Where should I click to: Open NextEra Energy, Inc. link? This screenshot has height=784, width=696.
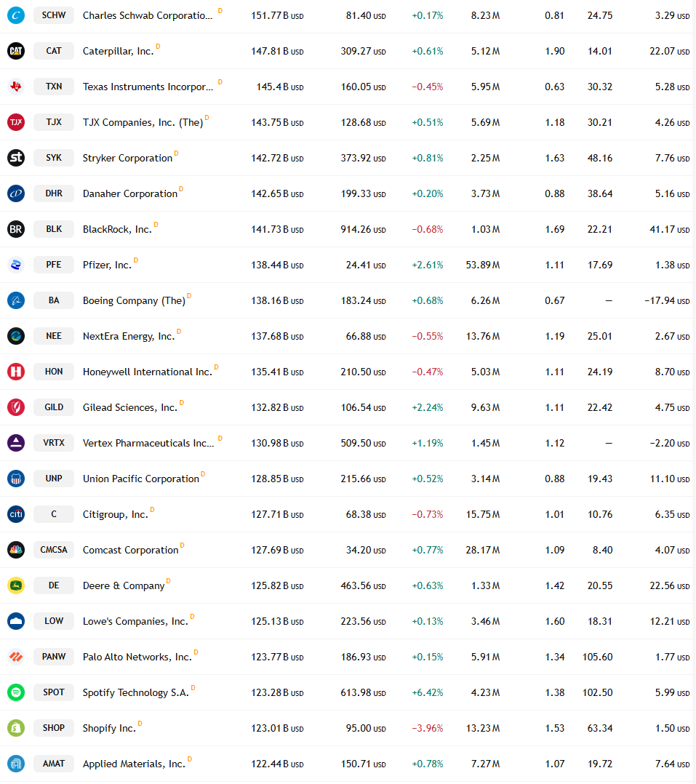(129, 336)
